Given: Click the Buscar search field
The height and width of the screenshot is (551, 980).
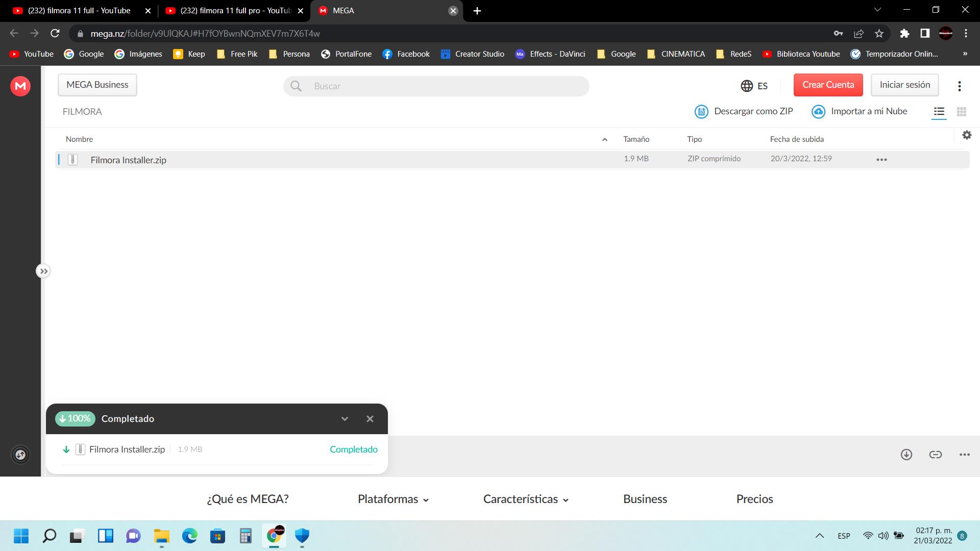Looking at the screenshot, I should click(436, 86).
